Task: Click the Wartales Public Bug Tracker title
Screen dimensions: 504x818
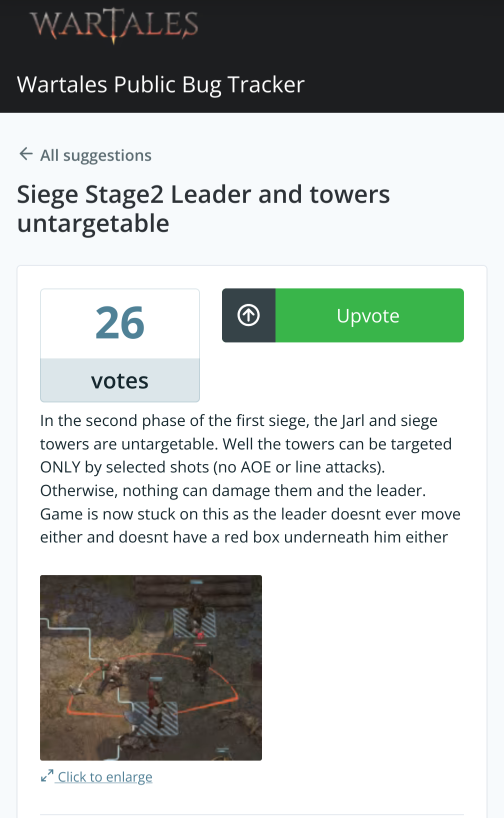Action: pyautogui.click(x=160, y=85)
